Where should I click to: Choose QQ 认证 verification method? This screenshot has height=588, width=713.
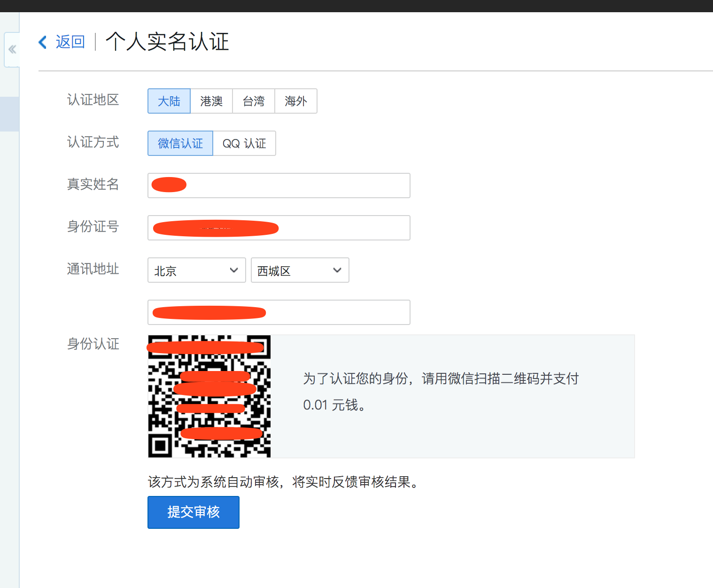pos(244,143)
